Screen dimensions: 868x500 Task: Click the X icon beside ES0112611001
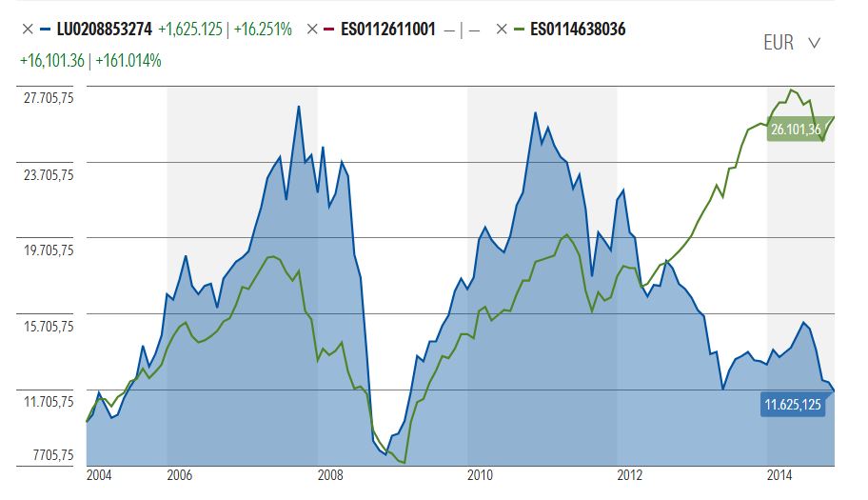[312, 30]
